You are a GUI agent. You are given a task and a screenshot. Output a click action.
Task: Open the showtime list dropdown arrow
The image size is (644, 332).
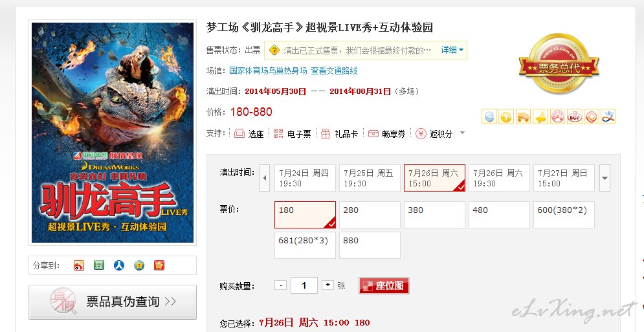[605, 178]
